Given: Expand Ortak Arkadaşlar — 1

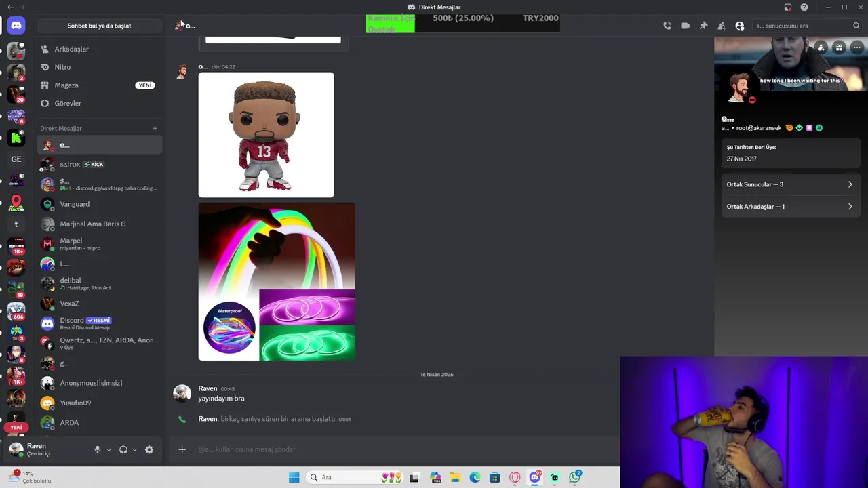Looking at the screenshot, I should click(790, 207).
